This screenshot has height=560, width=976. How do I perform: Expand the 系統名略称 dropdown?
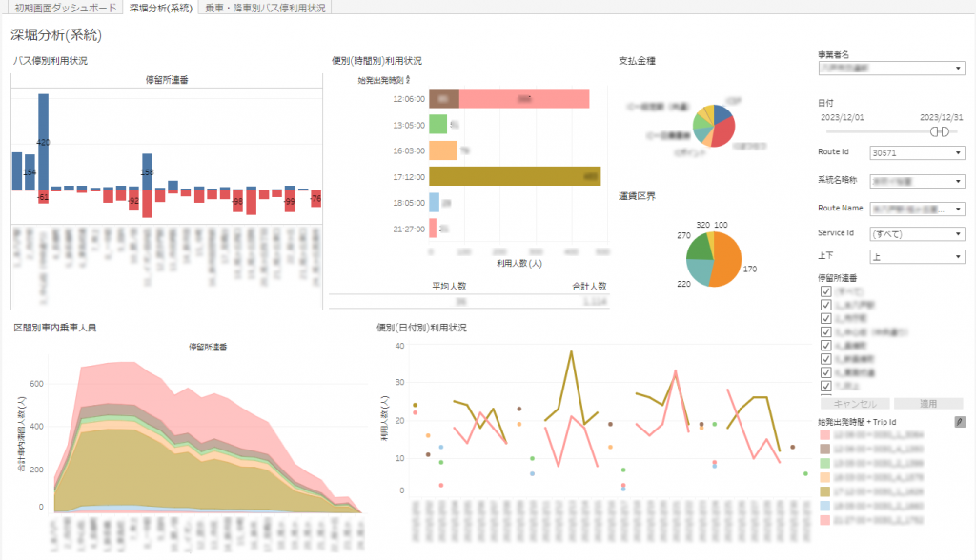(x=918, y=181)
